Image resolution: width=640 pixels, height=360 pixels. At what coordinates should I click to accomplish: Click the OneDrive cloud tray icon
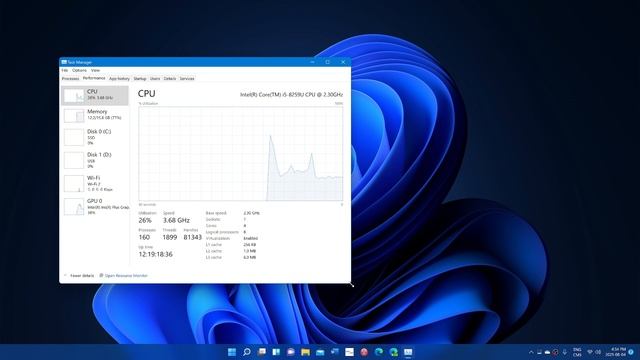547,352
